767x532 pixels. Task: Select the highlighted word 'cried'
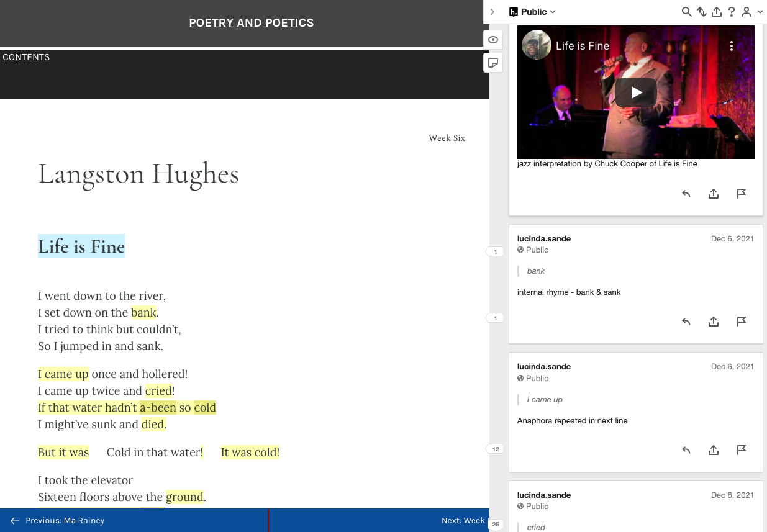coord(158,390)
